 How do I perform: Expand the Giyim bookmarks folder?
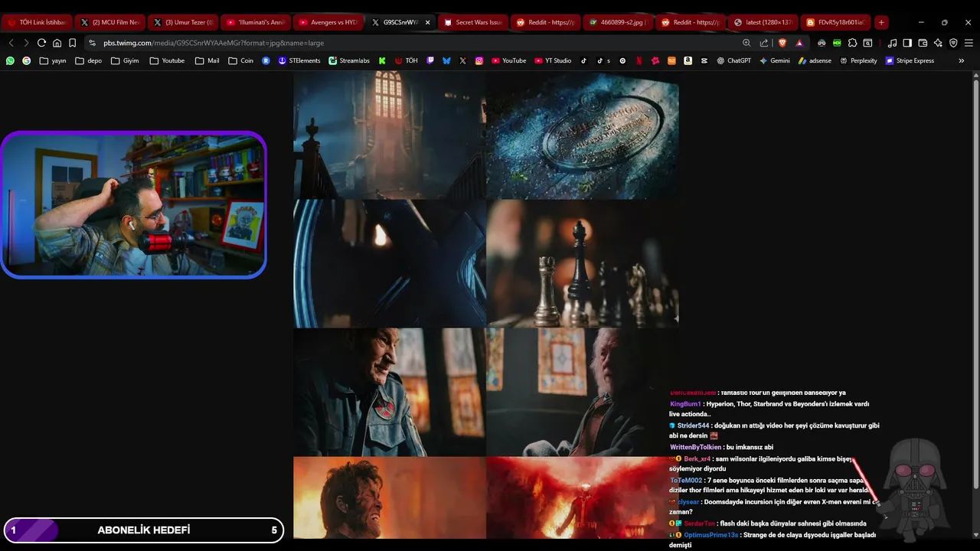tap(125, 60)
